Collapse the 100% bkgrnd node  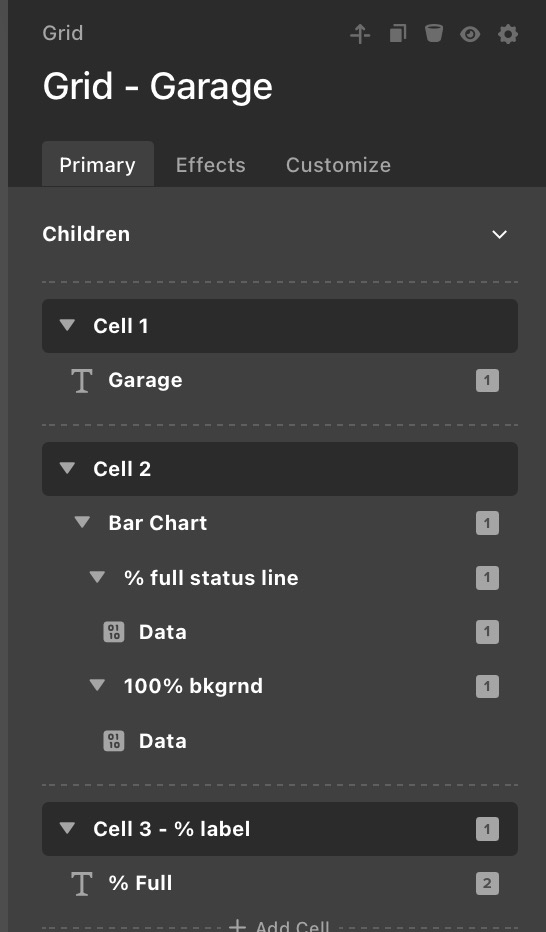(x=97, y=685)
